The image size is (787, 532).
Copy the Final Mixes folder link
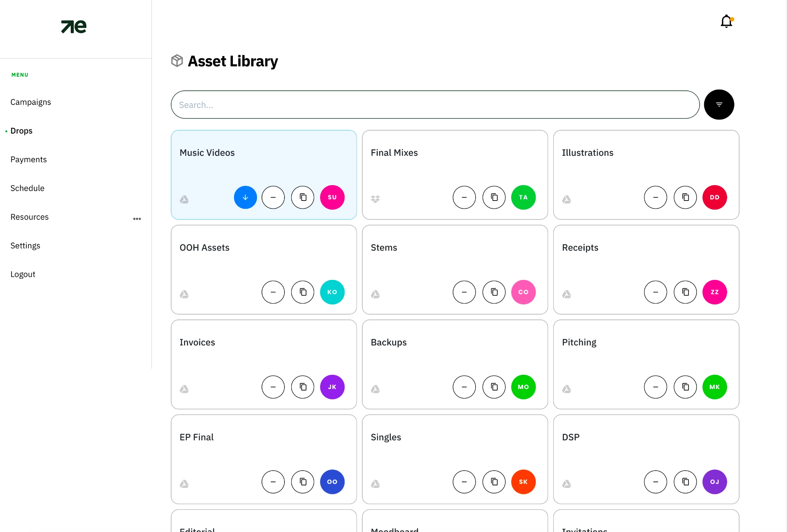click(x=494, y=197)
